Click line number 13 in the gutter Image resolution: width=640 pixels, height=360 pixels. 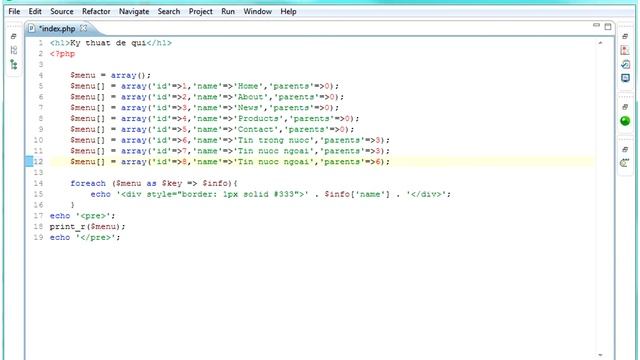point(38,173)
